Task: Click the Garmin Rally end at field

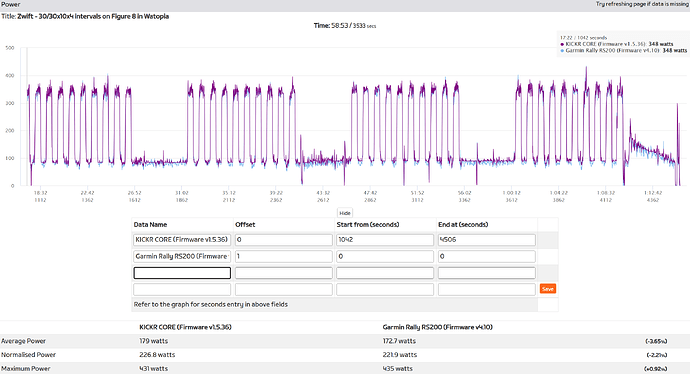Action: tap(487, 256)
